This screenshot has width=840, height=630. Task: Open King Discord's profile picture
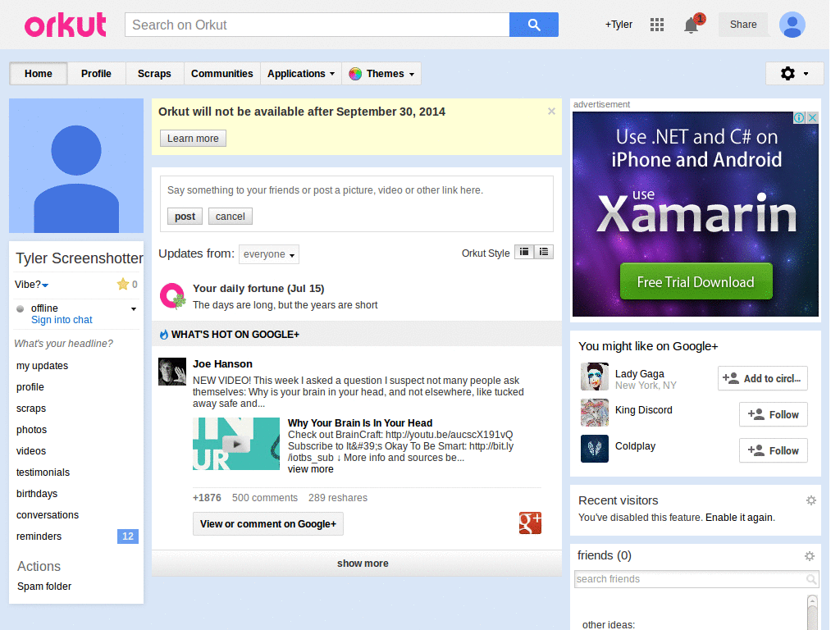pos(595,413)
